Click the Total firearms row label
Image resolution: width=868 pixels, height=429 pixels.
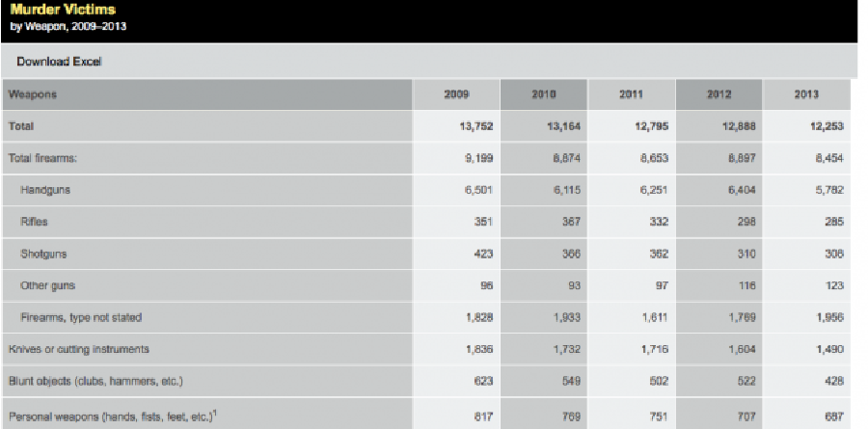tap(42, 157)
